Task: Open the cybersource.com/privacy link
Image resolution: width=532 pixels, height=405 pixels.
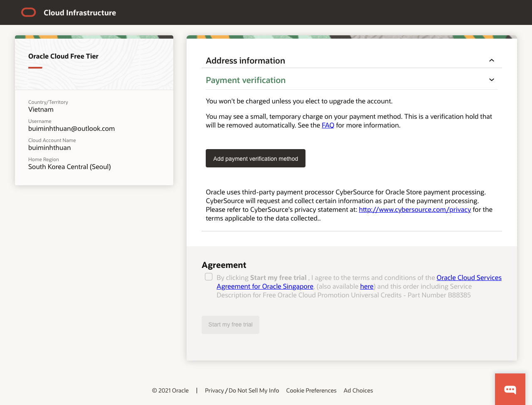Action: (415, 209)
